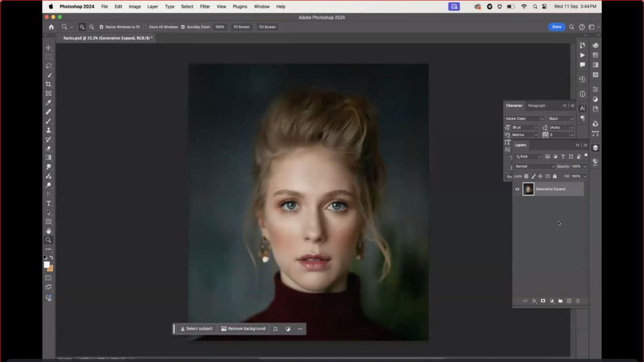Open the Filter menu

tap(205, 6)
